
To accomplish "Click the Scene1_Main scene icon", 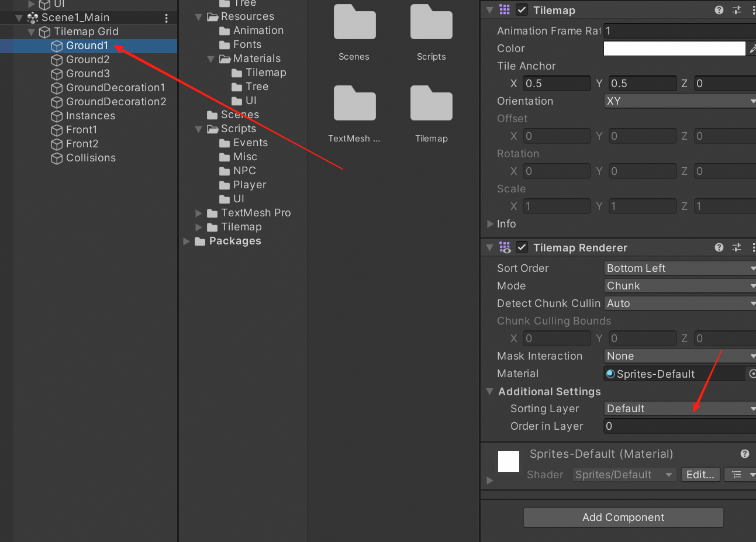I will click(x=32, y=17).
